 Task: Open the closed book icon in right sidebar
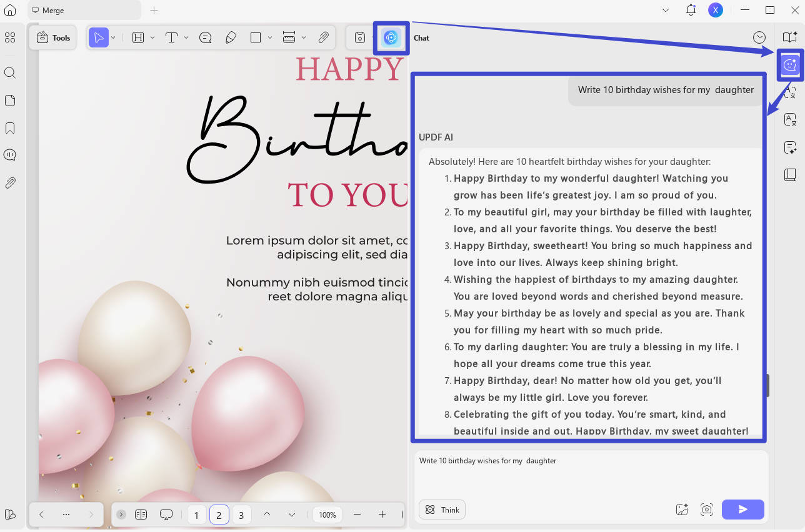point(790,174)
